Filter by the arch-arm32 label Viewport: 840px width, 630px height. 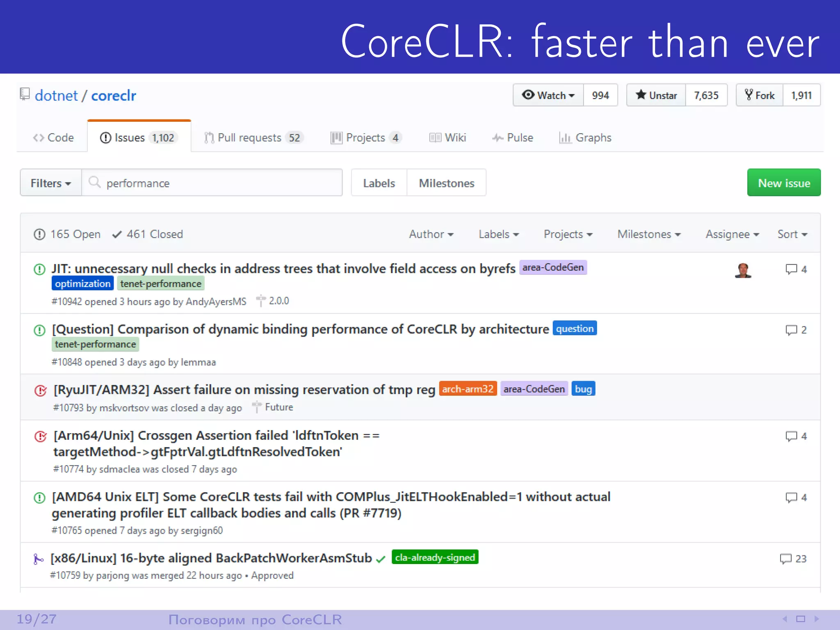[x=468, y=388]
